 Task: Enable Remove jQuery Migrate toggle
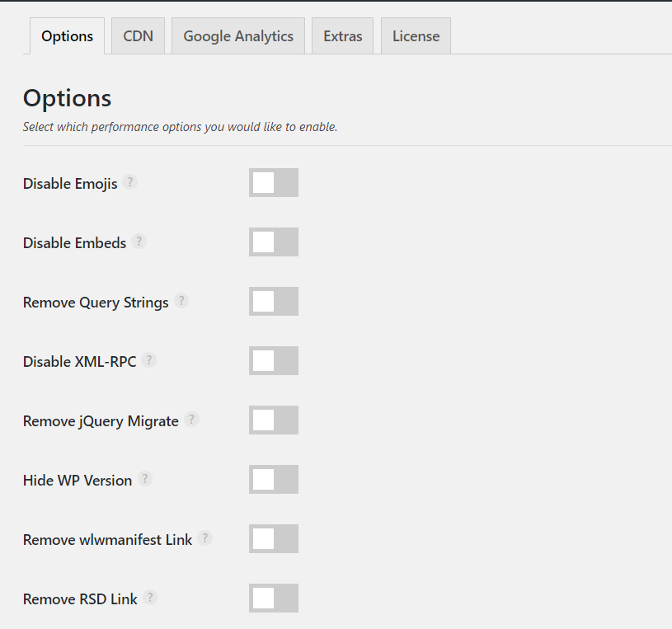(x=274, y=420)
